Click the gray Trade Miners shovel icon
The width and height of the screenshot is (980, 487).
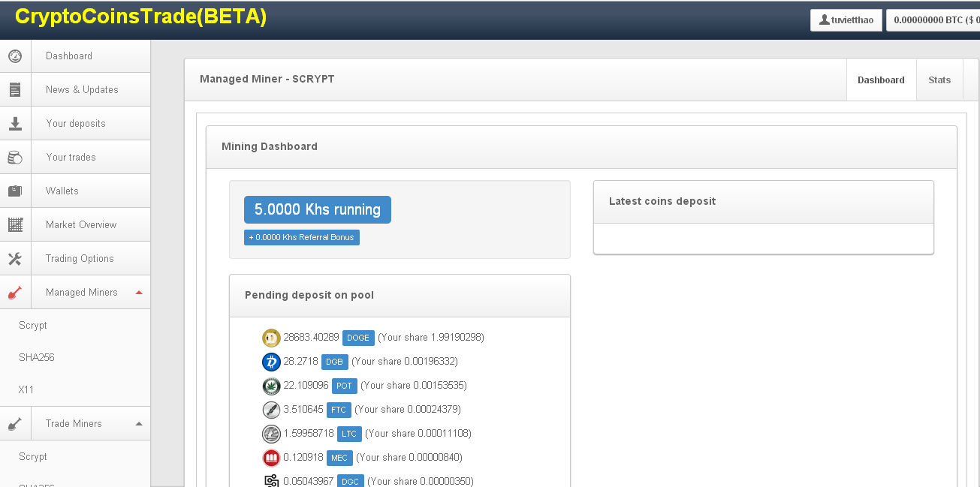(x=15, y=424)
